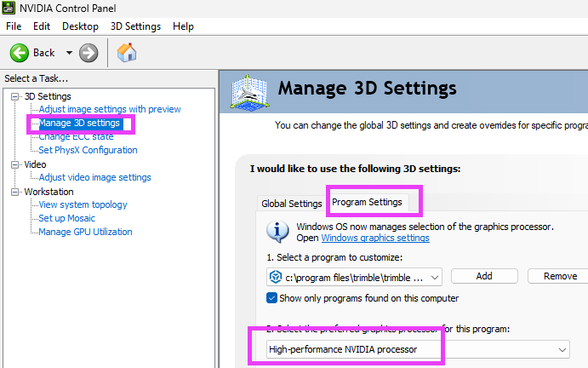Click the Forward arrow icon

tap(88, 53)
